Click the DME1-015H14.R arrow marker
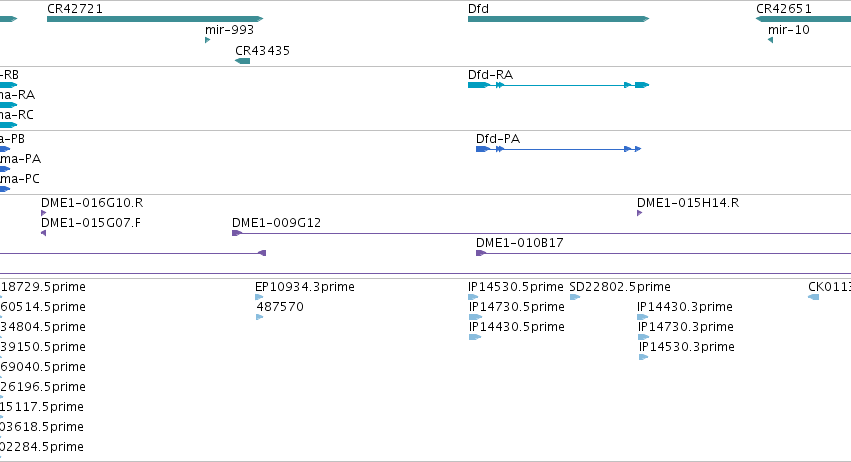The image size is (851, 462). (639, 213)
